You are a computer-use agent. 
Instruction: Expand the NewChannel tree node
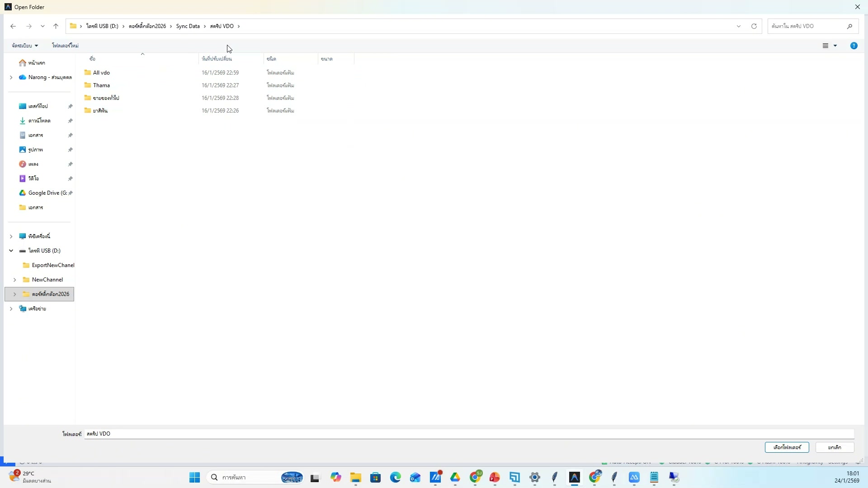coord(15,279)
